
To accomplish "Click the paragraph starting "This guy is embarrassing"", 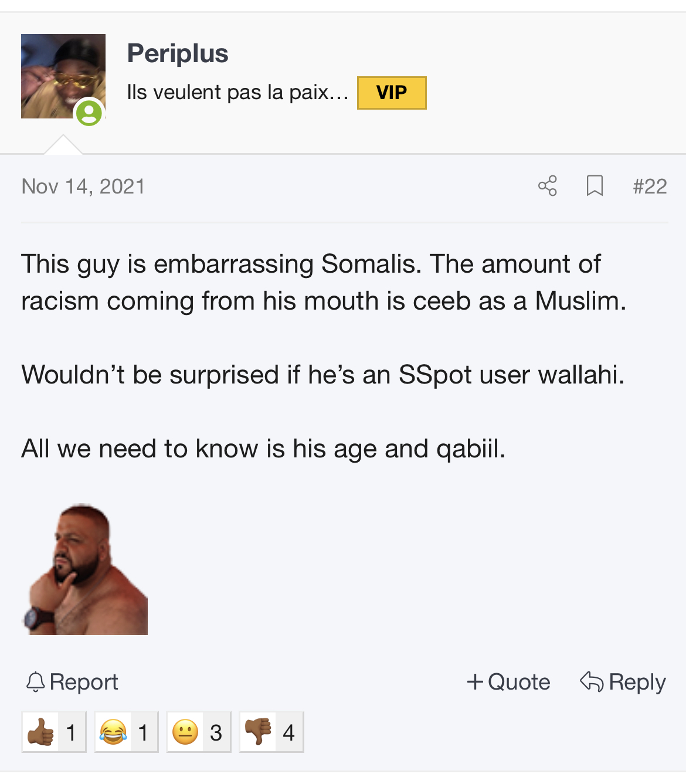I will coord(323,282).
